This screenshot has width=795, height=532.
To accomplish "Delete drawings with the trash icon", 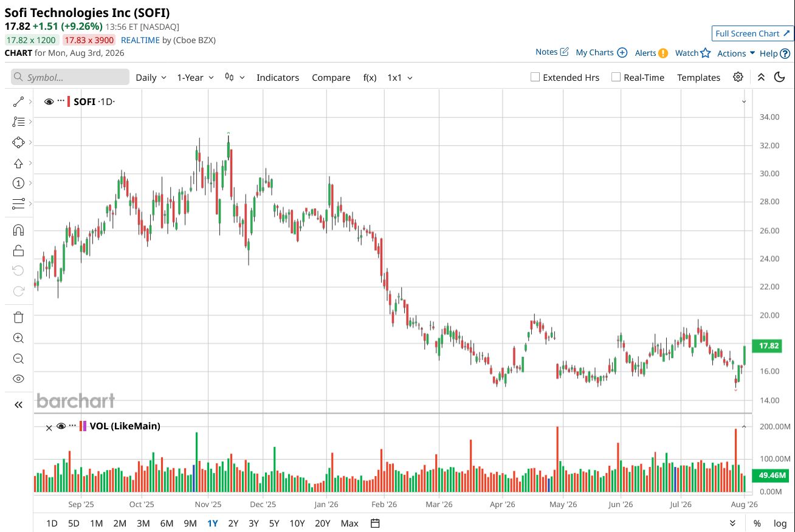I will 18,317.
